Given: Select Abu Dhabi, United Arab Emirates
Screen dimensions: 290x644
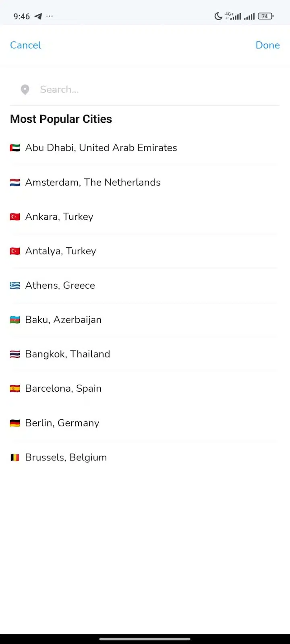Looking at the screenshot, I should [x=145, y=148].
